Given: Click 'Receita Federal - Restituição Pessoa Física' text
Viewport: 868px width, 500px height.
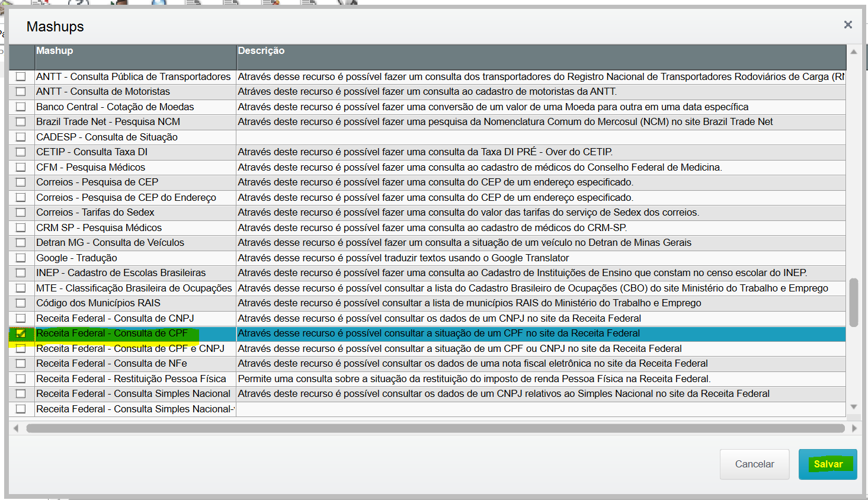Looking at the screenshot, I should tap(131, 379).
